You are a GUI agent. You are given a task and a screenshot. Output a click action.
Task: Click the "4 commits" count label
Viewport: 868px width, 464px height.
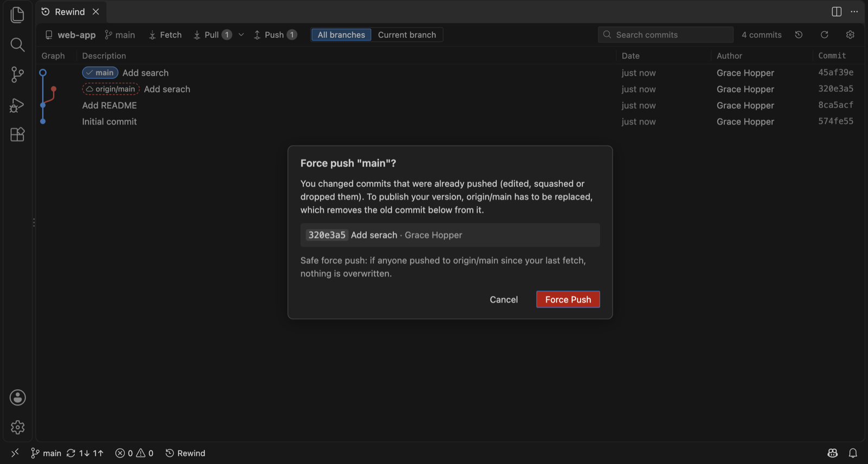coord(762,35)
